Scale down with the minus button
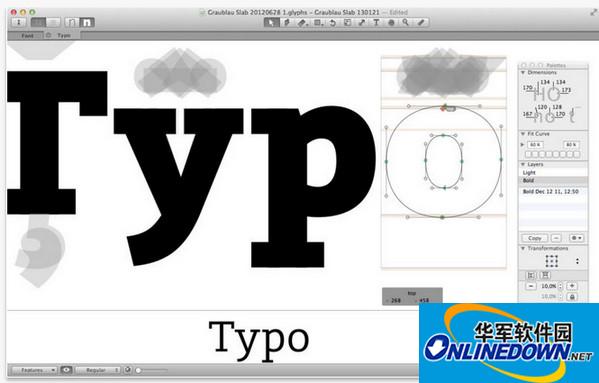Viewport: 599px width, 383px height. tap(531, 286)
